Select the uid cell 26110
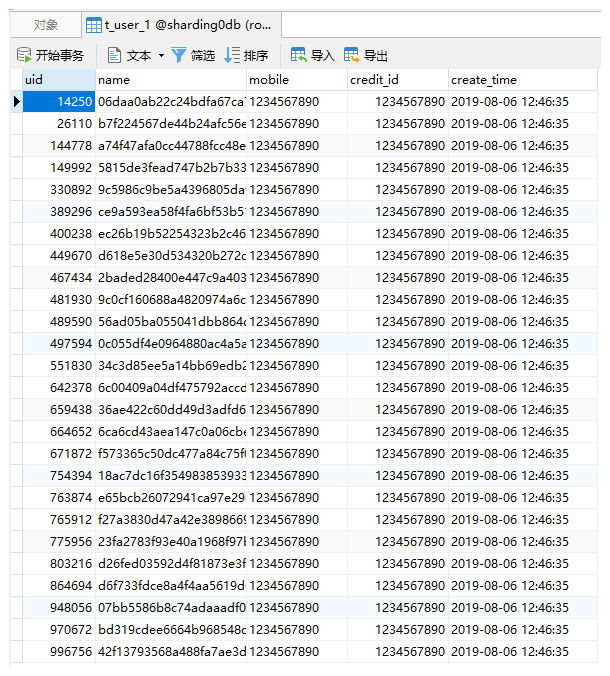 tap(59, 124)
